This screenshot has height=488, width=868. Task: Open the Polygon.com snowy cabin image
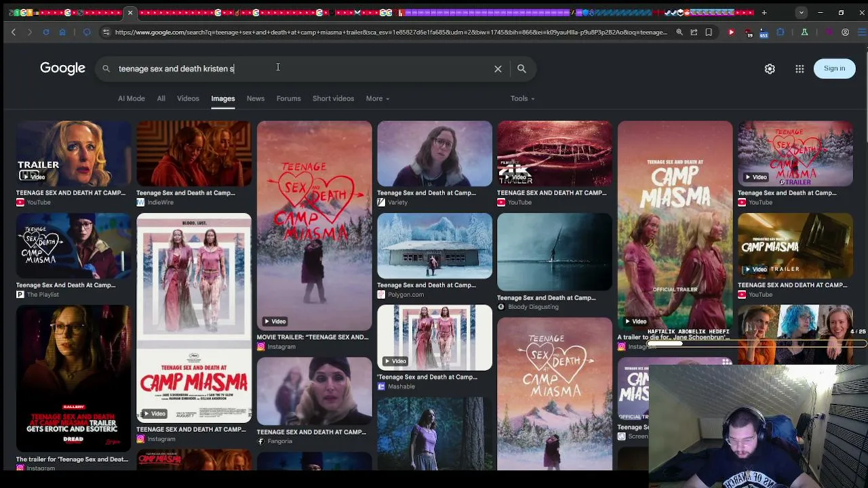pyautogui.click(x=435, y=245)
